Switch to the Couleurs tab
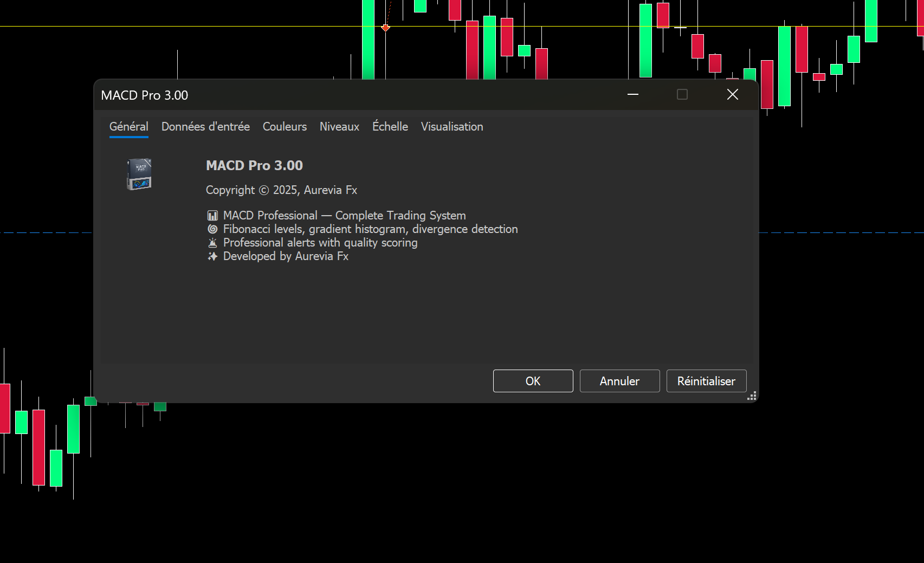This screenshot has height=563, width=924. (284, 126)
